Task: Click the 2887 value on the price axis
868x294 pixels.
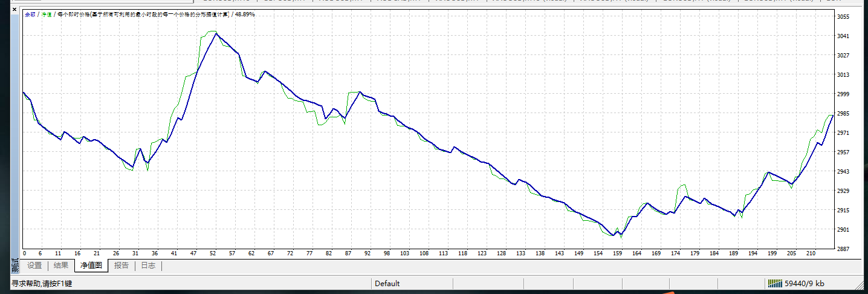Action: 844,249
